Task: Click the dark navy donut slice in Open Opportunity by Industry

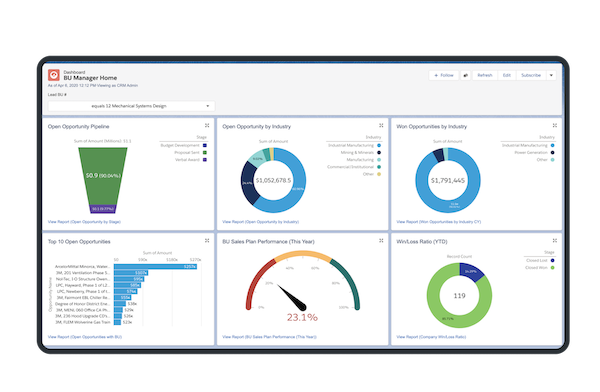Action: click(x=249, y=183)
